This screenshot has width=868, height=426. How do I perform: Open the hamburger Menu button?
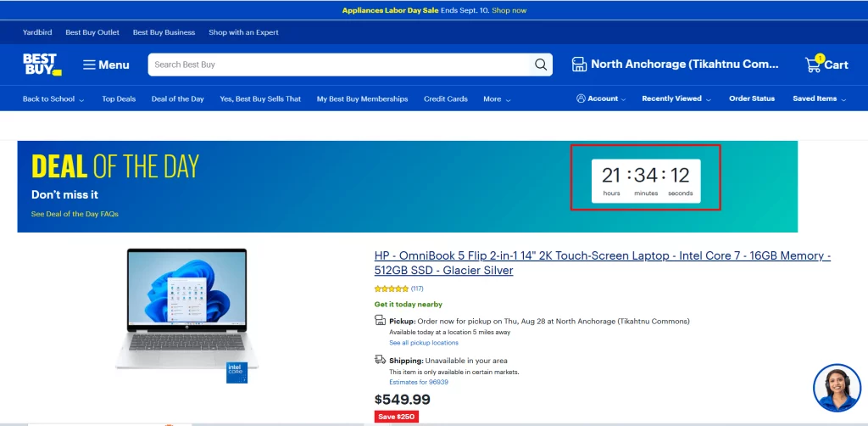pos(106,64)
